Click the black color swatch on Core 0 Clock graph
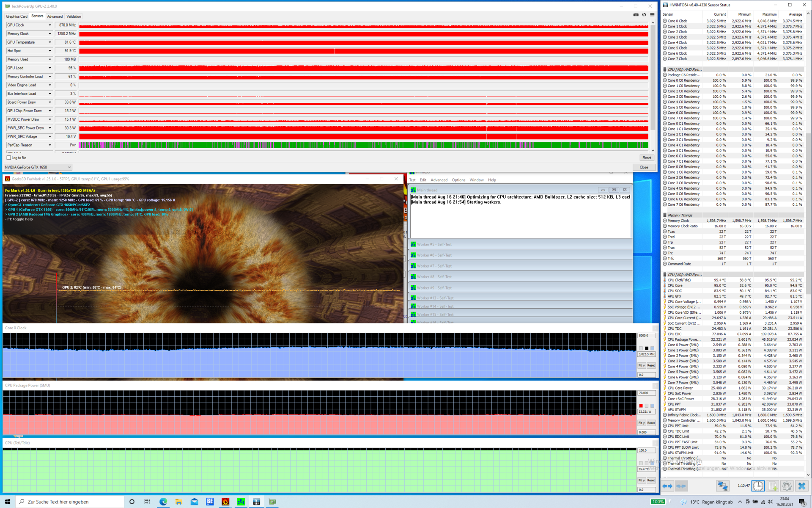The width and height of the screenshot is (812, 508). (x=647, y=348)
